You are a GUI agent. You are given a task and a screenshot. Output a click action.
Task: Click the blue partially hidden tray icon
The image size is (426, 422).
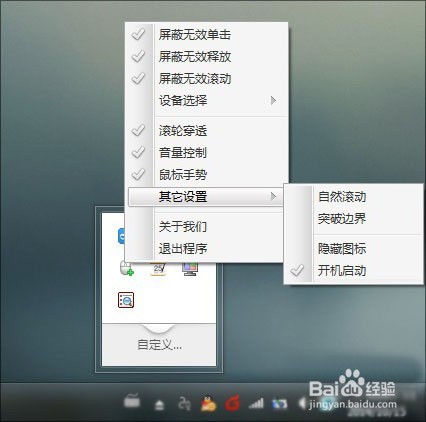pyautogui.click(x=121, y=236)
